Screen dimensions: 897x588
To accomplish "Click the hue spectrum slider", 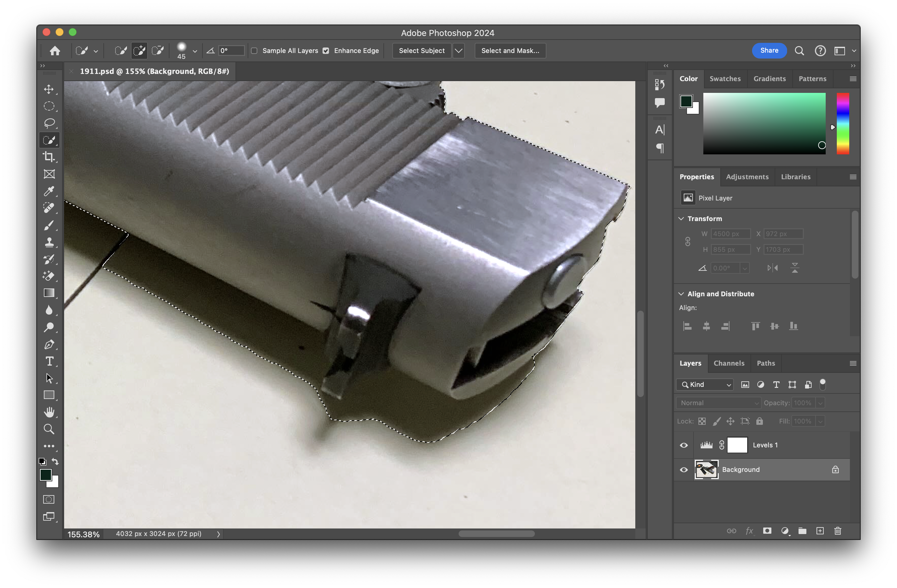I will tap(843, 124).
